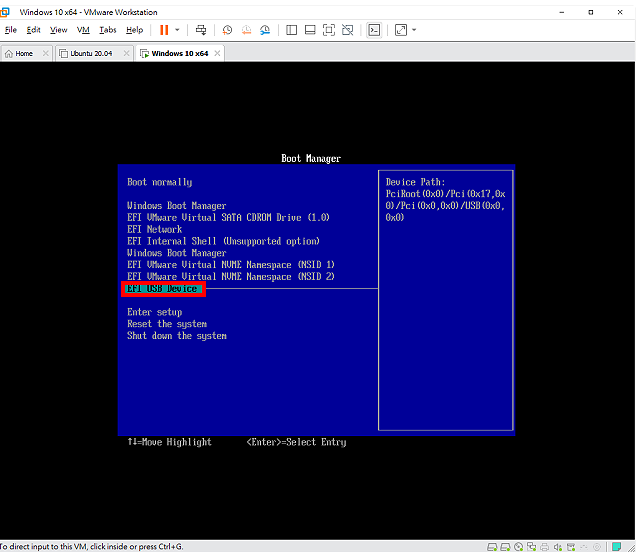This screenshot has height=552, width=637.
Task: Toggle the library sidebar panel icon
Action: click(291, 30)
